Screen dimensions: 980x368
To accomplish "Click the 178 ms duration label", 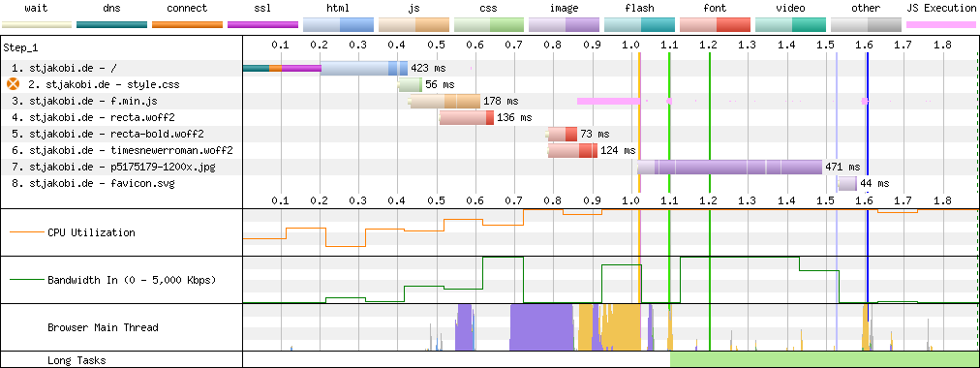I will click(502, 101).
